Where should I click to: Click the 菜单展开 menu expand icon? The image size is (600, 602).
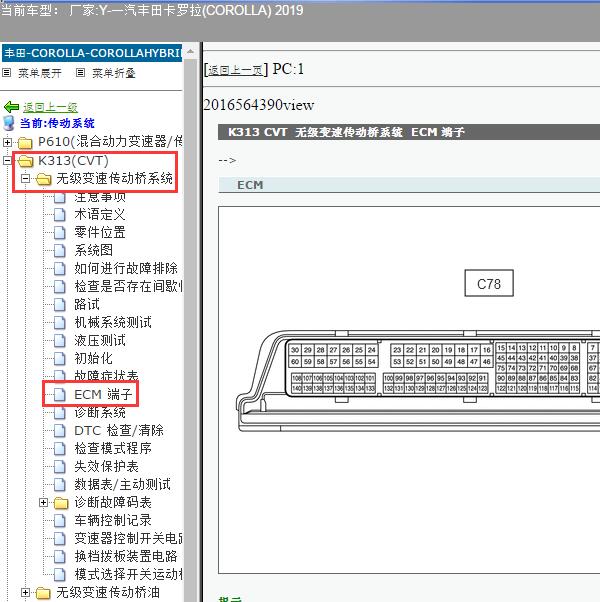click(x=7, y=72)
